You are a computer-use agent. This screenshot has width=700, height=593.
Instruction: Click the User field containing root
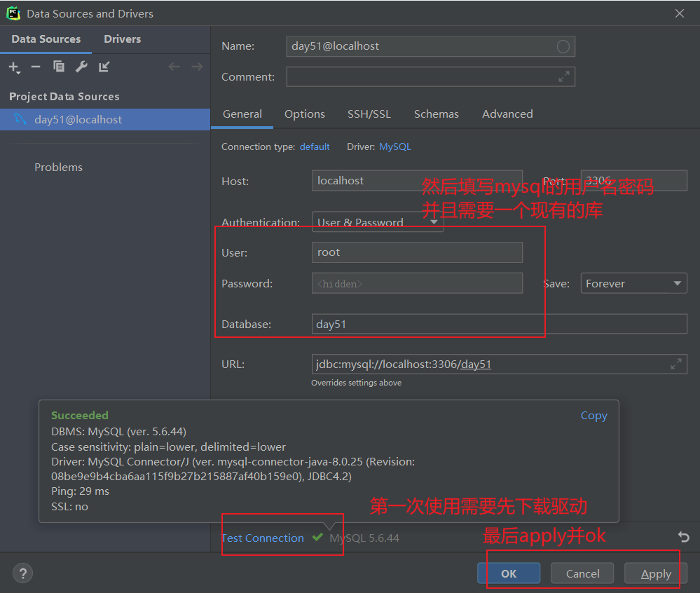[417, 252]
